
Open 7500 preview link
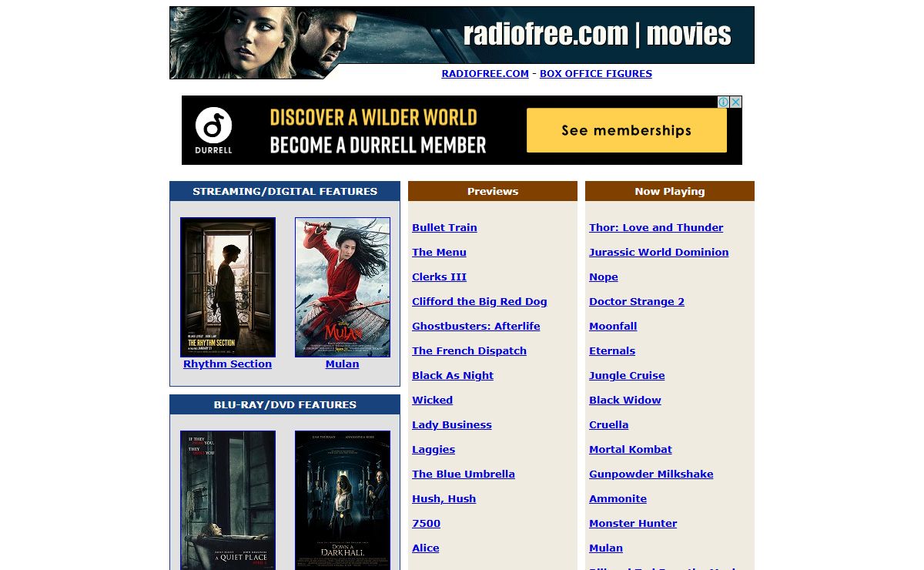pos(426,523)
